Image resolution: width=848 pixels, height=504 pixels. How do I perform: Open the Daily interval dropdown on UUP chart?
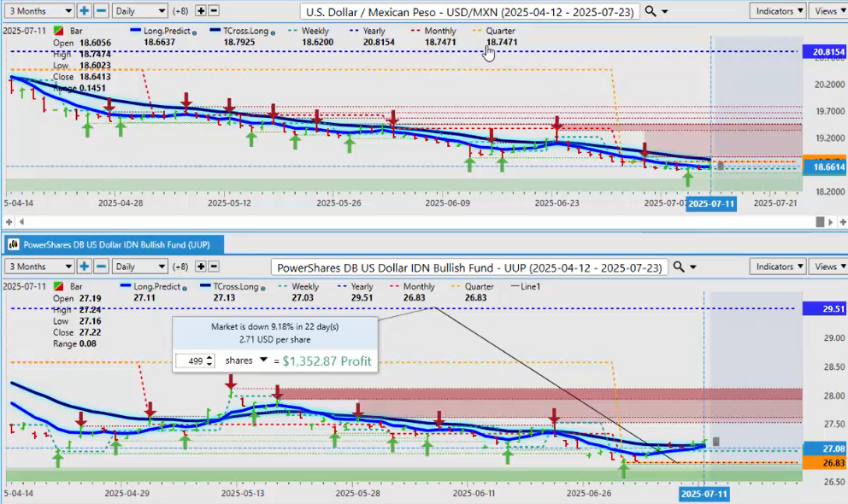(x=140, y=267)
